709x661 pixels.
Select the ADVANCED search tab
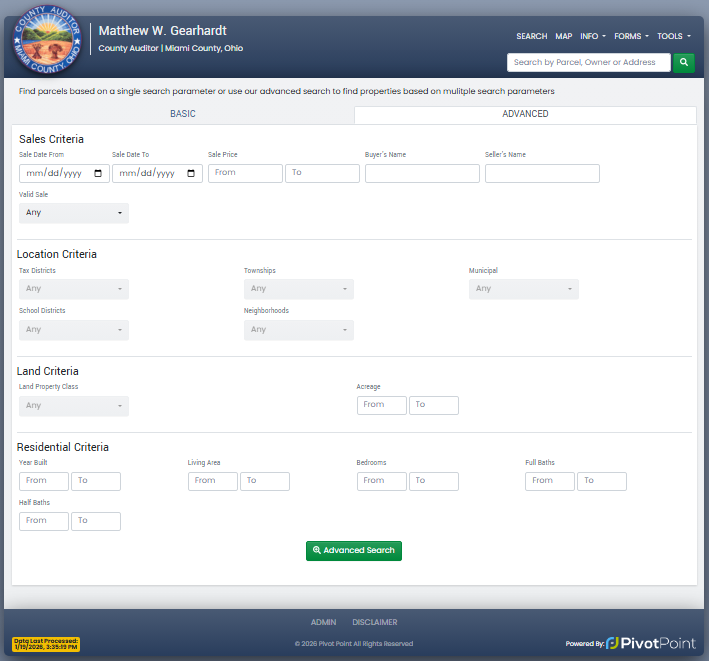[525, 114]
